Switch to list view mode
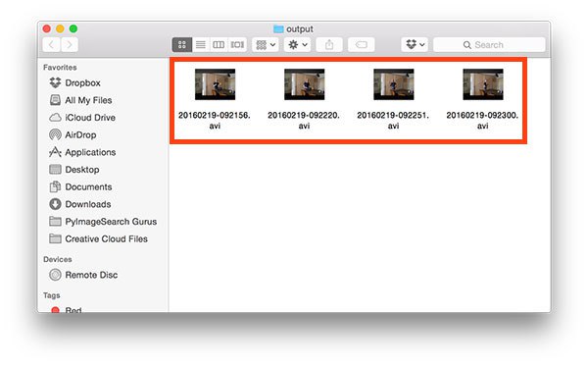588x366 pixels. (201, 45)
